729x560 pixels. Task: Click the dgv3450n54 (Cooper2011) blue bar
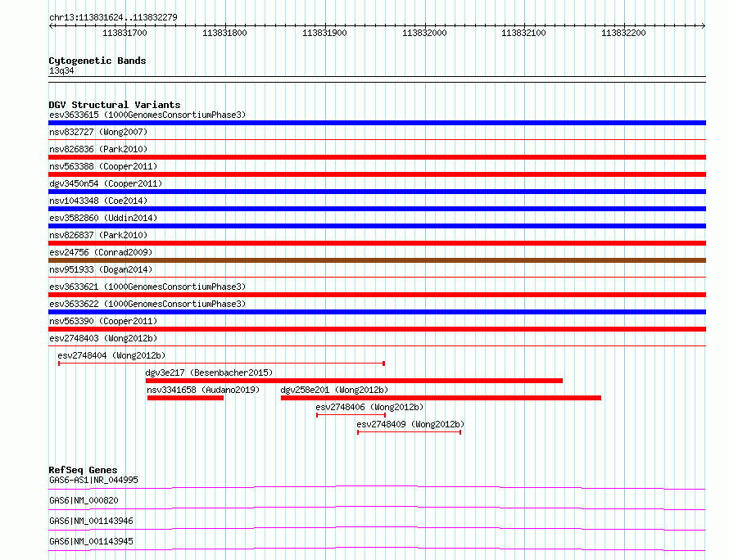point(377,192)
